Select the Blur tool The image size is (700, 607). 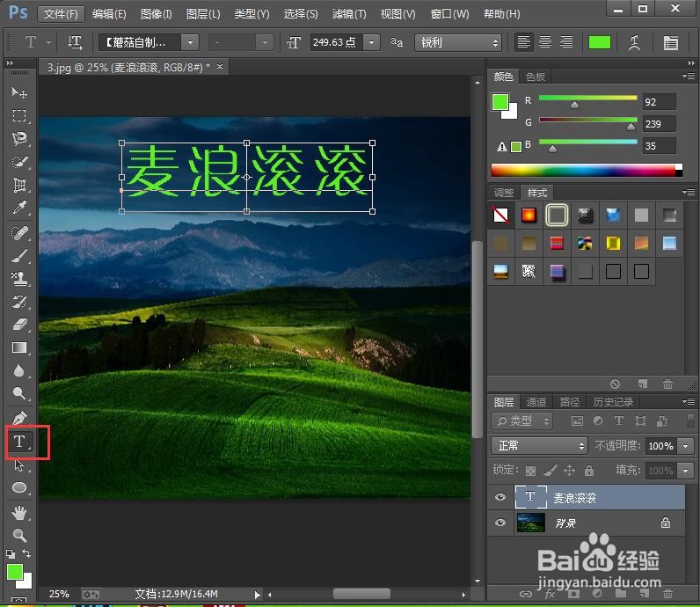pyautogui.click(x=19, y=370)
